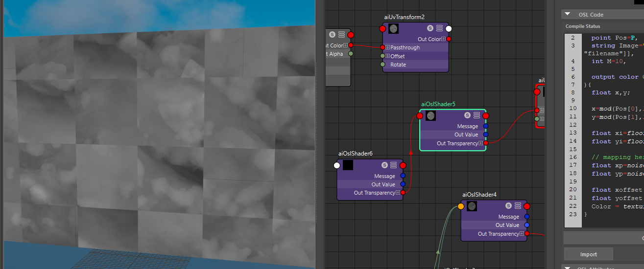Click the view-mode bars icon on aiOslShader6
Screen dimensions: 644x269
coord(393,165)
